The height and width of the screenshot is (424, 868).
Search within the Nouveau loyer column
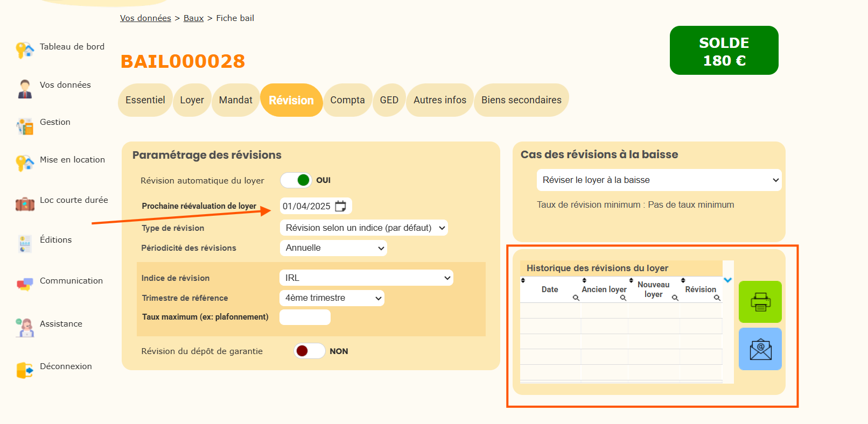tap(675, 298)
